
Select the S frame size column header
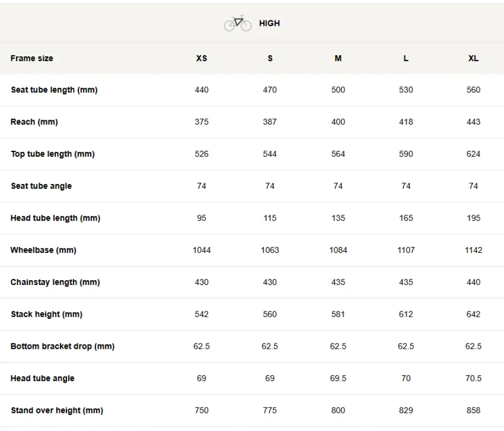click(270, 59)
